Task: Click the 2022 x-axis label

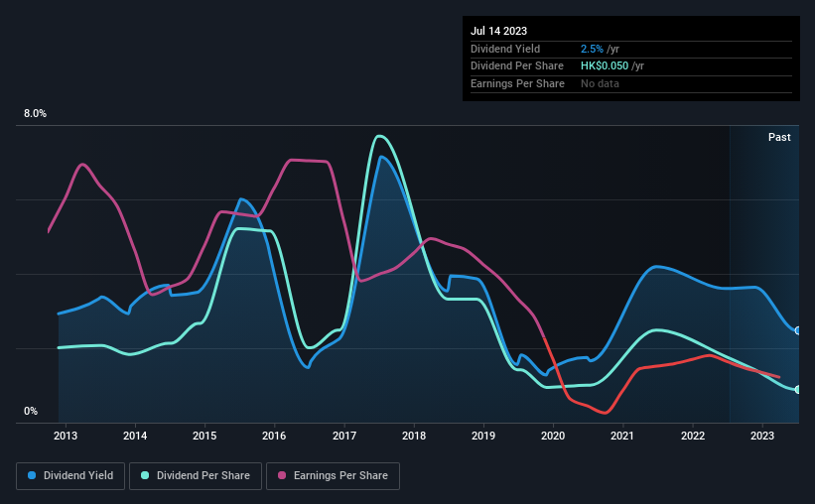Action: pos(693,436)
